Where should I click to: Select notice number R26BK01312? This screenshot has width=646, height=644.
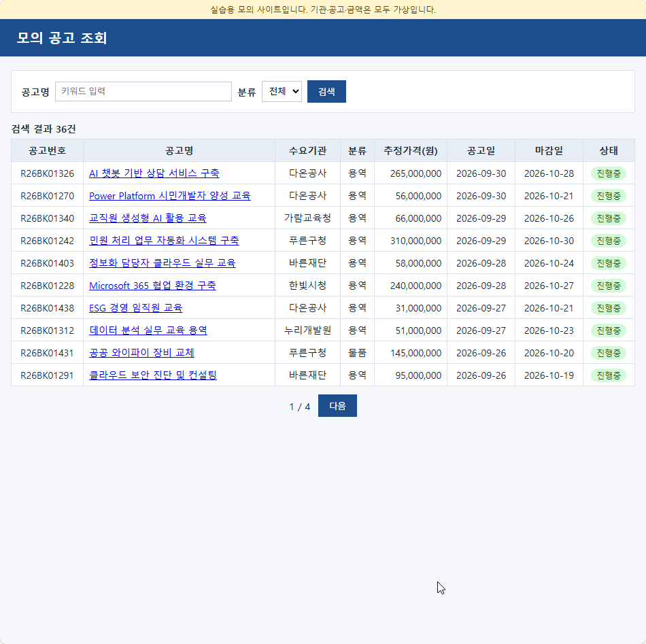point(48,331)
